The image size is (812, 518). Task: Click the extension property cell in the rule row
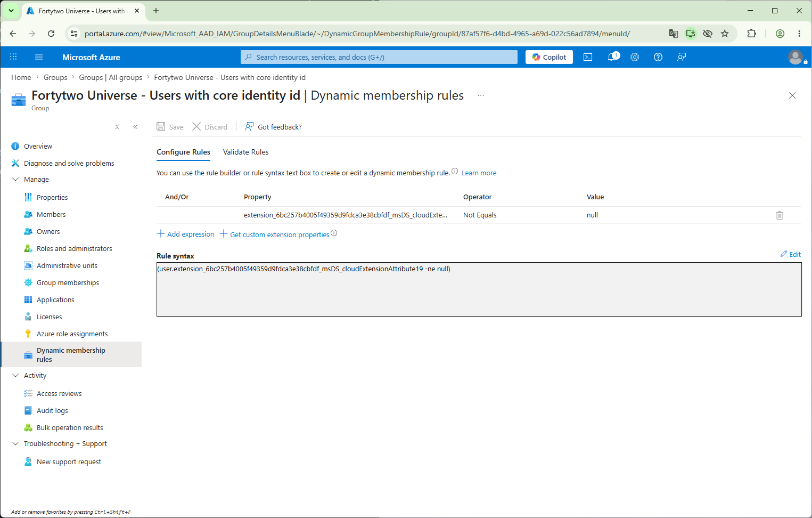pyautogui.click(x=346, y=215)
